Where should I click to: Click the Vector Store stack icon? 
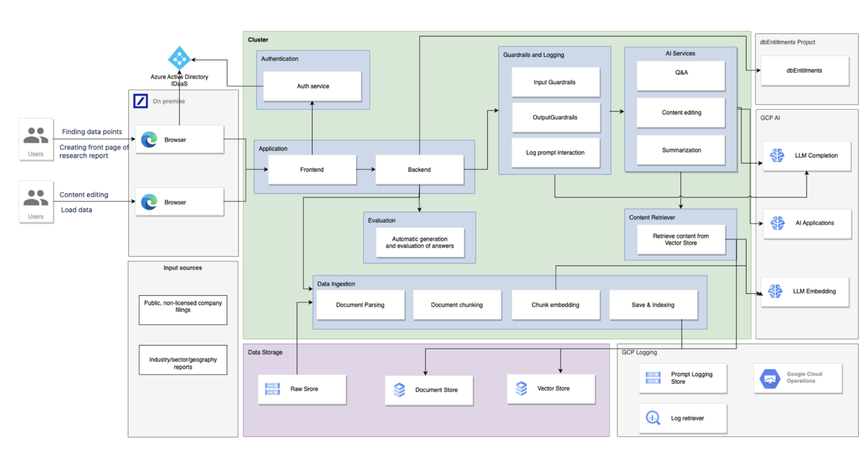[x=521, y=388]
